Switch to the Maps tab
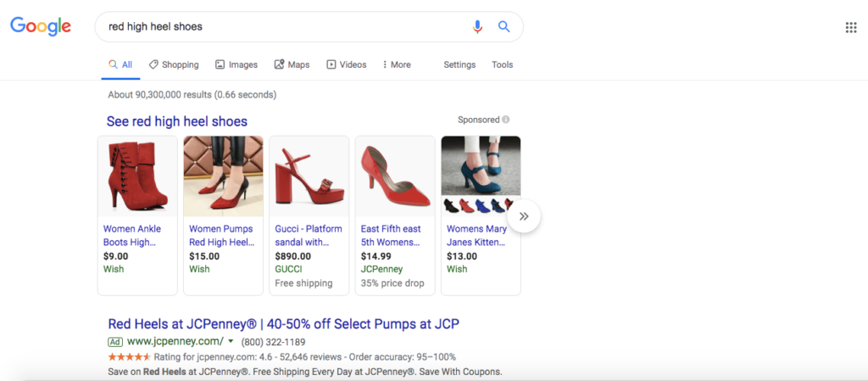 click(x=292, y=64)
